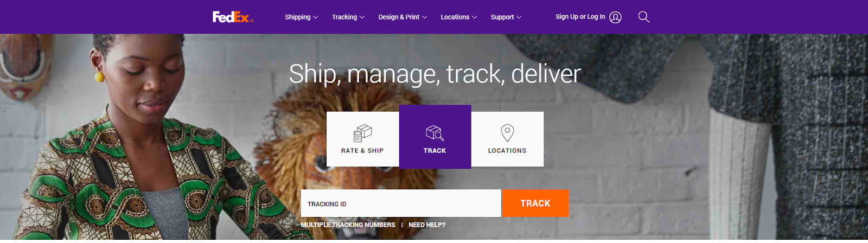Expand the Shipping menu chevron
This screenshot has height=243, width=868.
316,17
